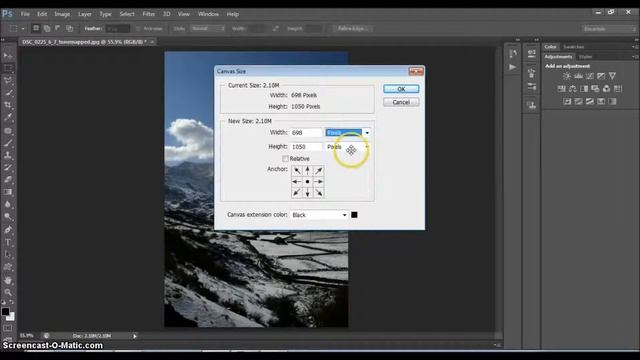Select the Eyedropper tool
This screenshot has height=360, width=640.
(x=8, y=117)
